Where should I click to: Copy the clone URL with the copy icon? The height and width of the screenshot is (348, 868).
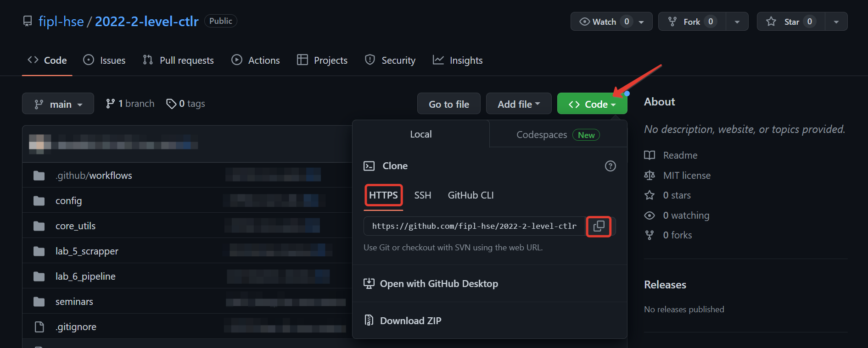click(599, 226)
